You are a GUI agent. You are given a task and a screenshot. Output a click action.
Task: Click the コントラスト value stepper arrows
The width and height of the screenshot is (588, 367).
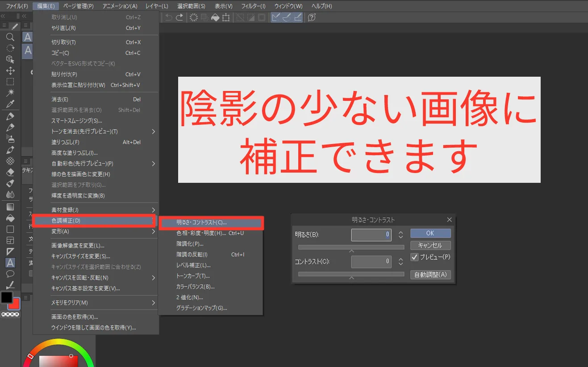pyautogui.click(x=400, y=262)
